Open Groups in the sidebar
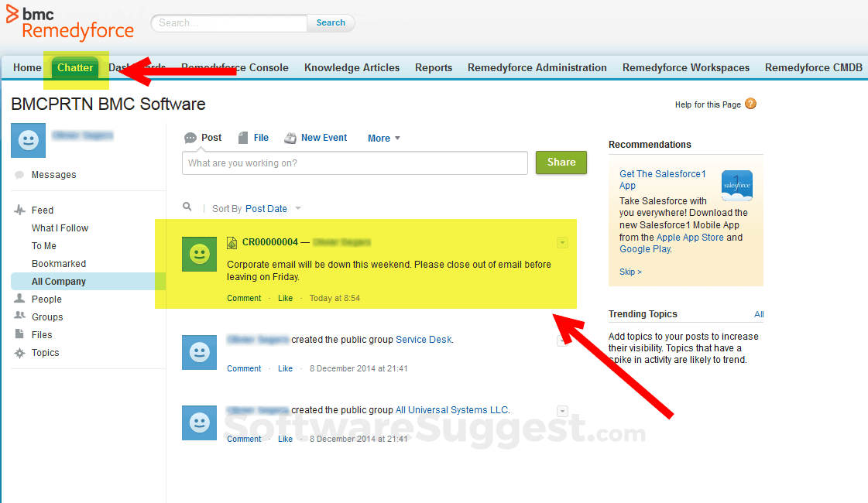 47,317
